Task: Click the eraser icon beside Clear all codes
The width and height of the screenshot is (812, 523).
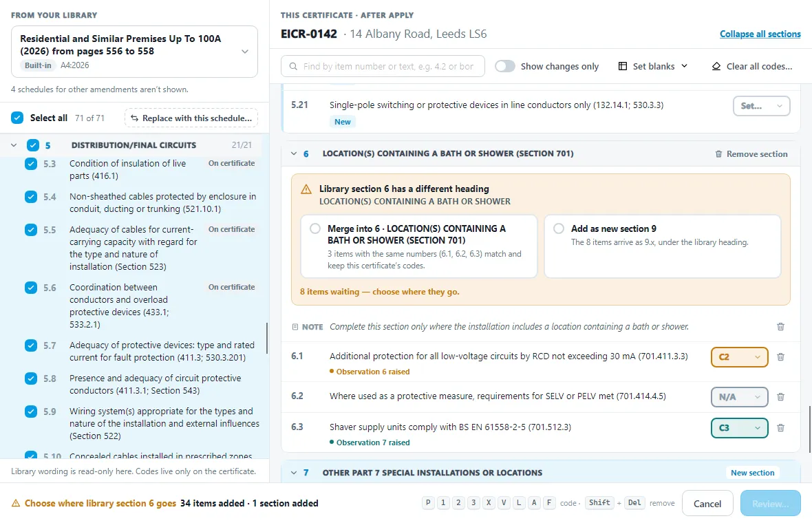Action: coord(716,66)
